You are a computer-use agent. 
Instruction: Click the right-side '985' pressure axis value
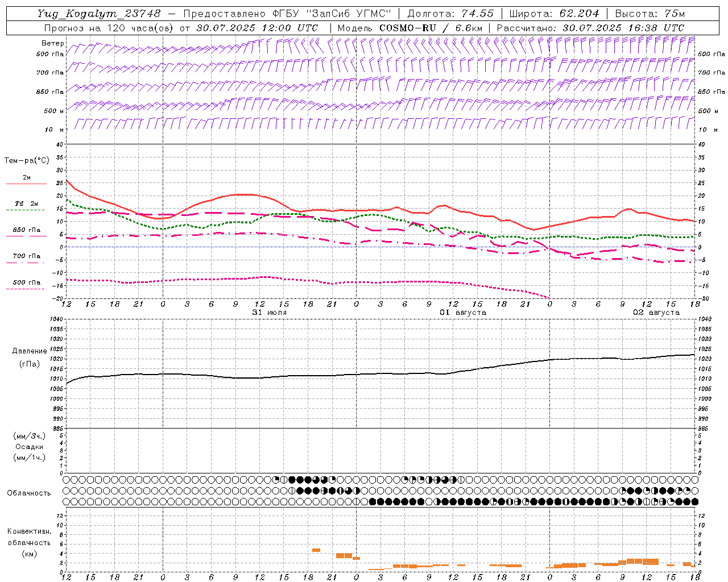pyautogui.click(x=703, y=429)
